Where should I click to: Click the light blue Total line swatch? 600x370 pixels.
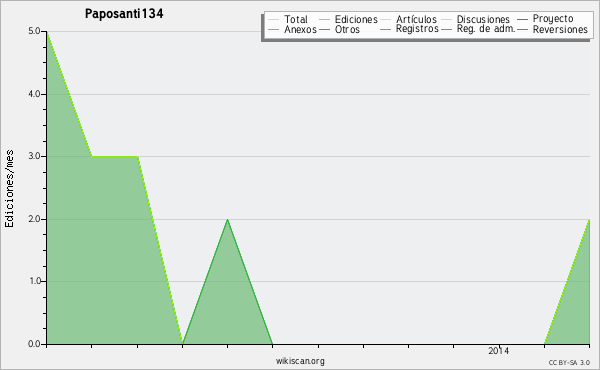pos(274,20)
